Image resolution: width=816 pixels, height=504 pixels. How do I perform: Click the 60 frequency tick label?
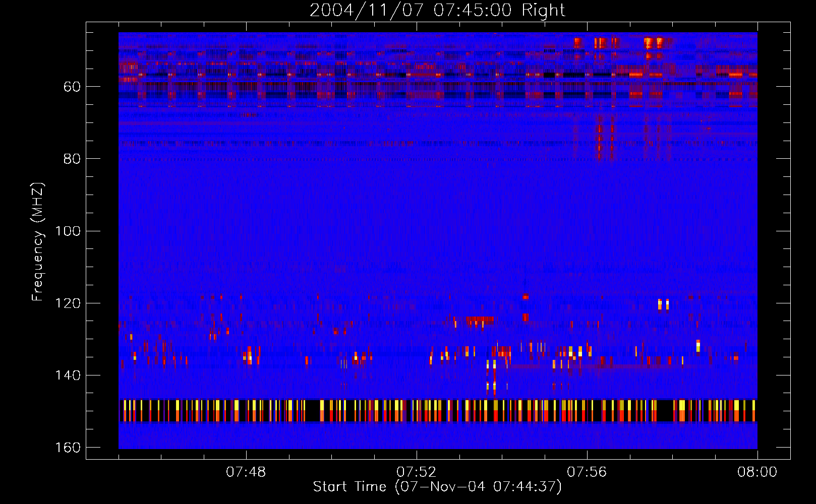tap(72, 87)
